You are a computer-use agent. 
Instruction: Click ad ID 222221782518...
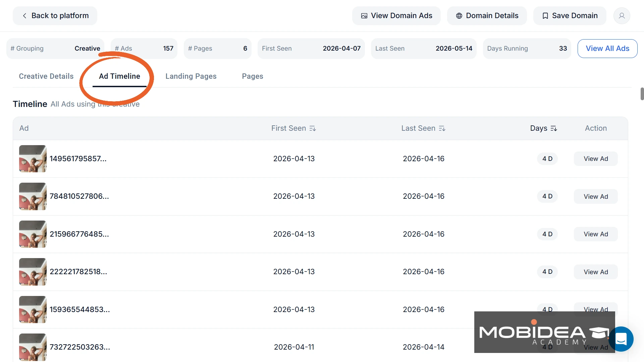coord(78,272)
